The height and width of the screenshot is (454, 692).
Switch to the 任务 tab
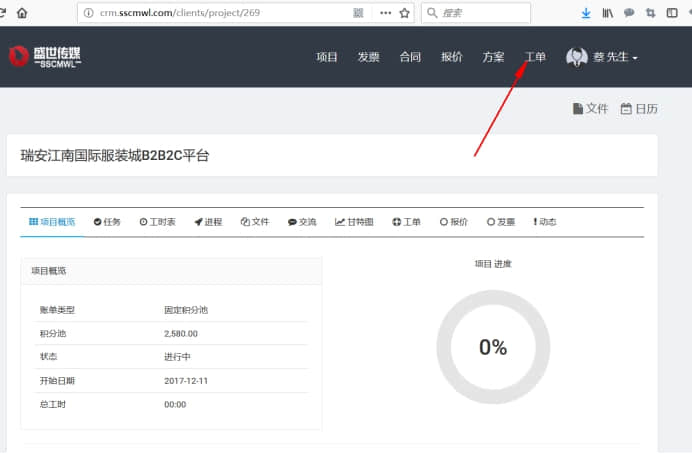[107, 222]
